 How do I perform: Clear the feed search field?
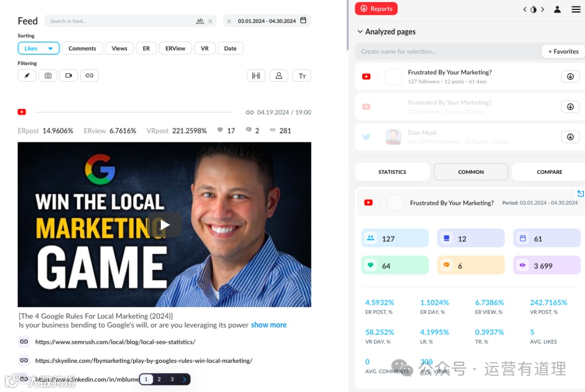coord(210,21)
